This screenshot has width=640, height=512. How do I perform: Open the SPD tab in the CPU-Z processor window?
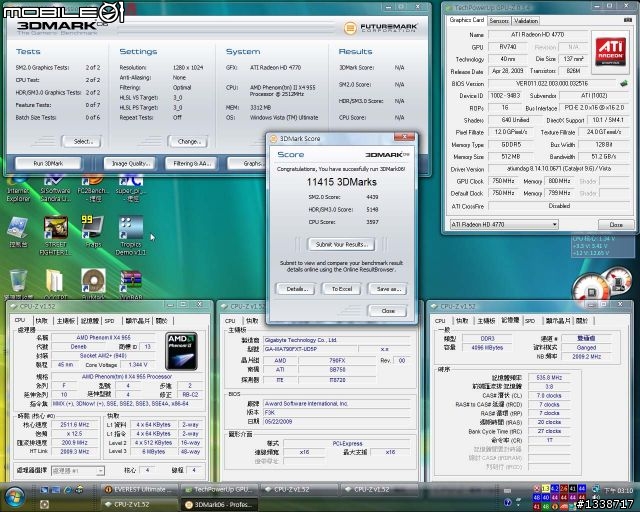109,321
